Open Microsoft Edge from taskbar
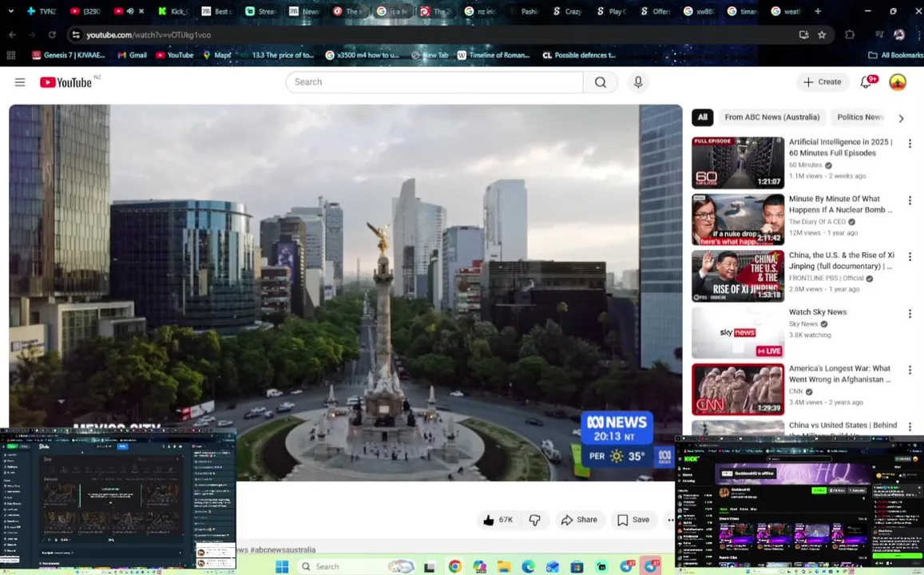The width and height of the screenshot is (924, 575). click(528, 566)
